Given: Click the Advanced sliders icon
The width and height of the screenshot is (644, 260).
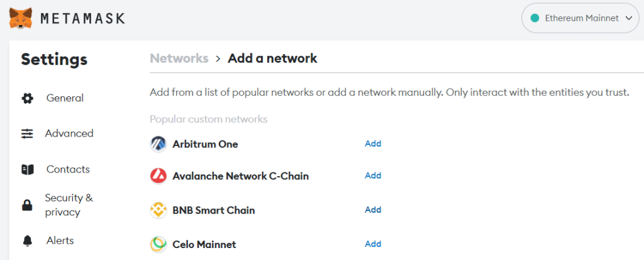Looking at the screenshot, I should [28, 133].
